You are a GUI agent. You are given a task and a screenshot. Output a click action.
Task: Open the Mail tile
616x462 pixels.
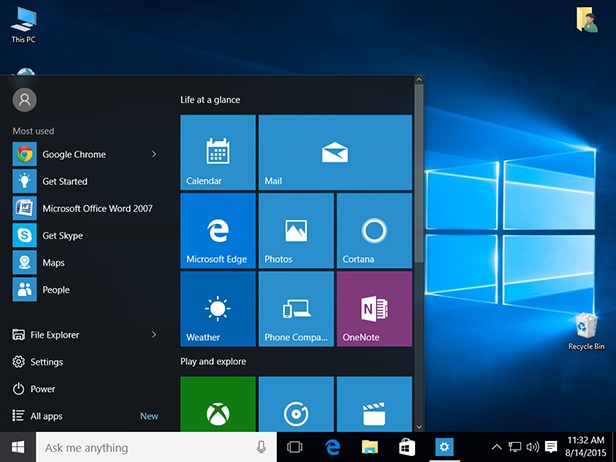(x=334, y=152)
